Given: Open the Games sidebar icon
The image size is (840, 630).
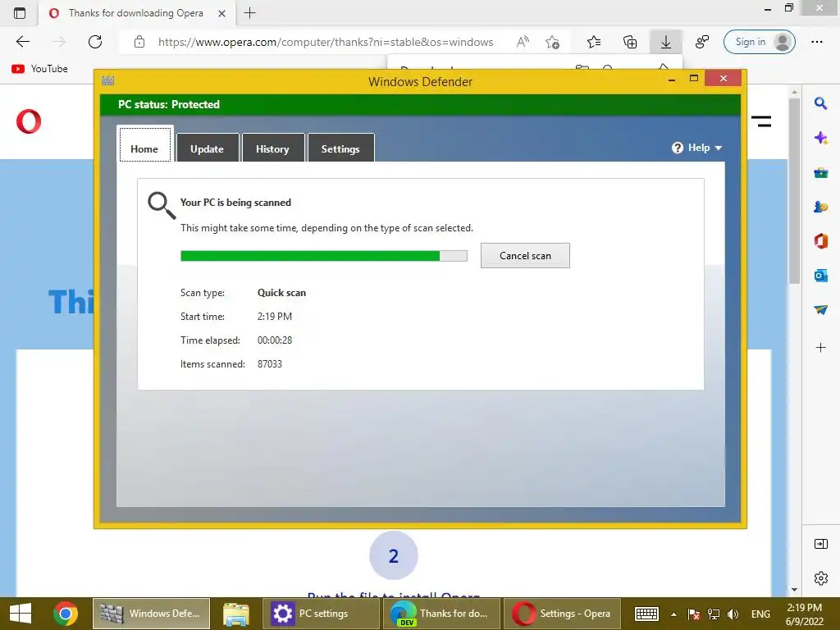Looking at the screenshot, I should click(x=820, y=207).
